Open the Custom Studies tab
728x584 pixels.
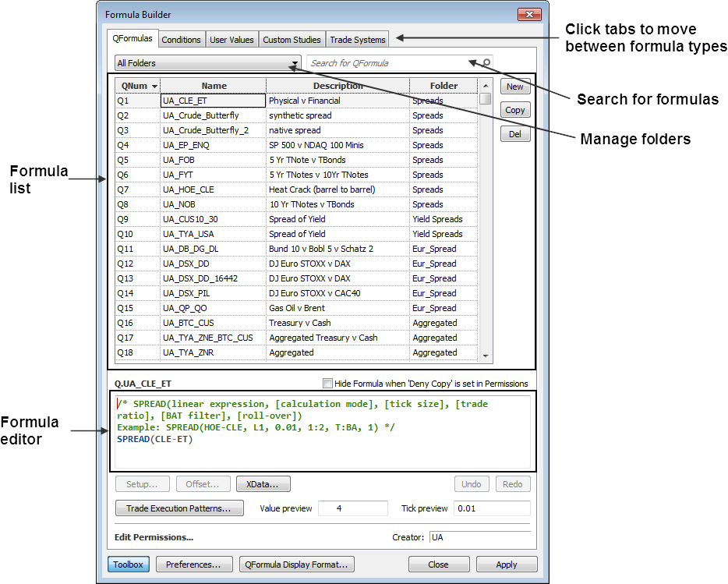click(292, 40)
